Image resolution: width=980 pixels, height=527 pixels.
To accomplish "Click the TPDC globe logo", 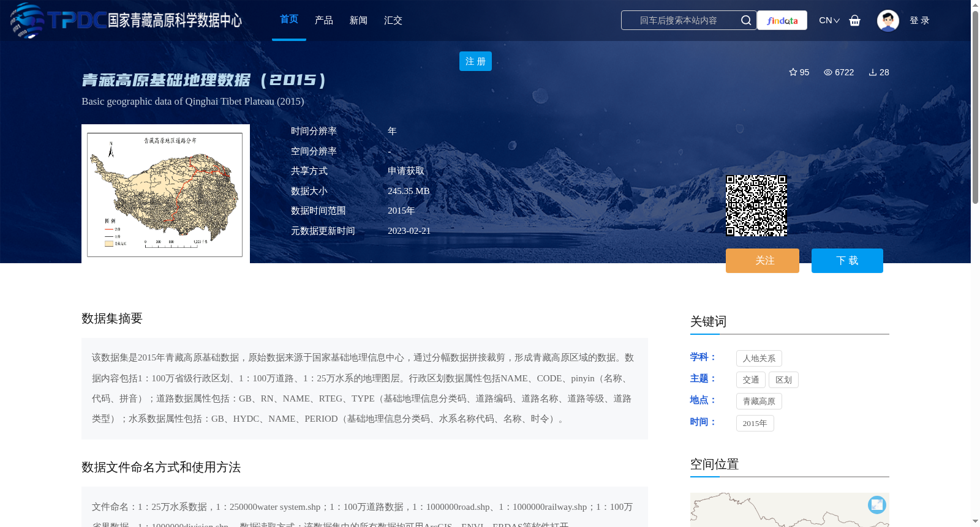I will [x=27, y=20].
